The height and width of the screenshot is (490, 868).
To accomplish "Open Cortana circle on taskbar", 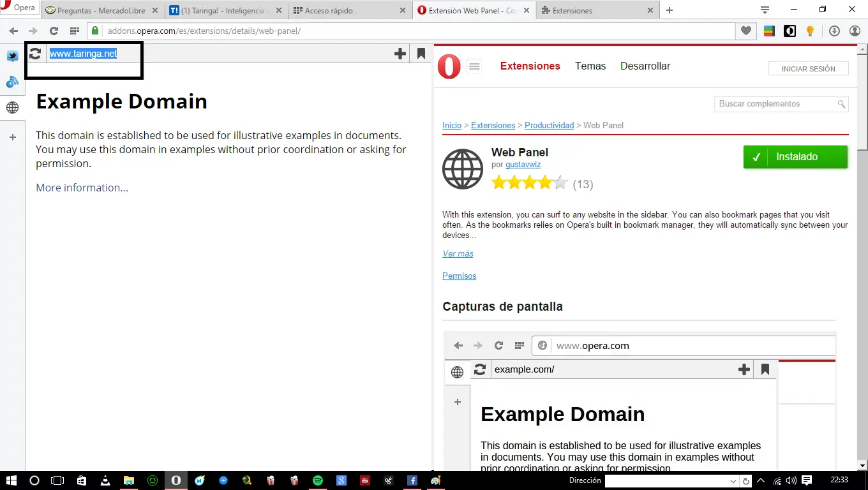I will pyautogui.click(x=34, y=480).
